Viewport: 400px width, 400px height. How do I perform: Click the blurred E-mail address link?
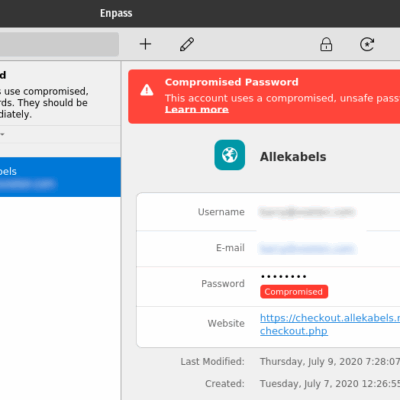click(308, 249)
